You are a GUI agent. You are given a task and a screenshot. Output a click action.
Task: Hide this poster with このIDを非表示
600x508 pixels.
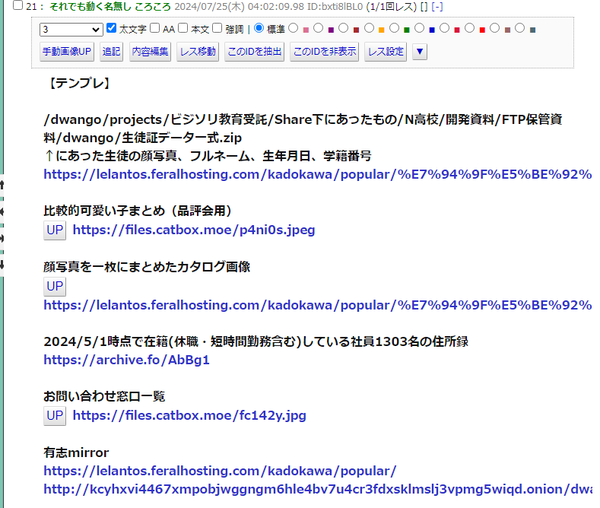tap(324, 52)
